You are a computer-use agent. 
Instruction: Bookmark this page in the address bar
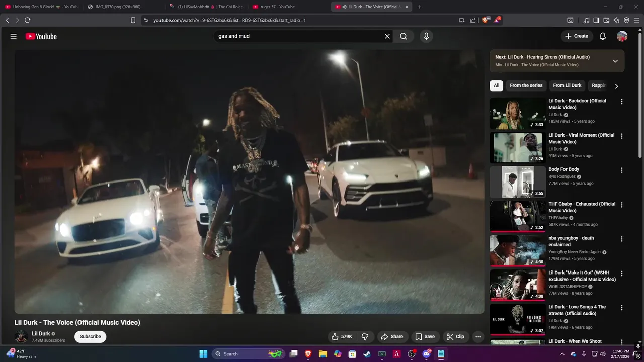point(133,20)
